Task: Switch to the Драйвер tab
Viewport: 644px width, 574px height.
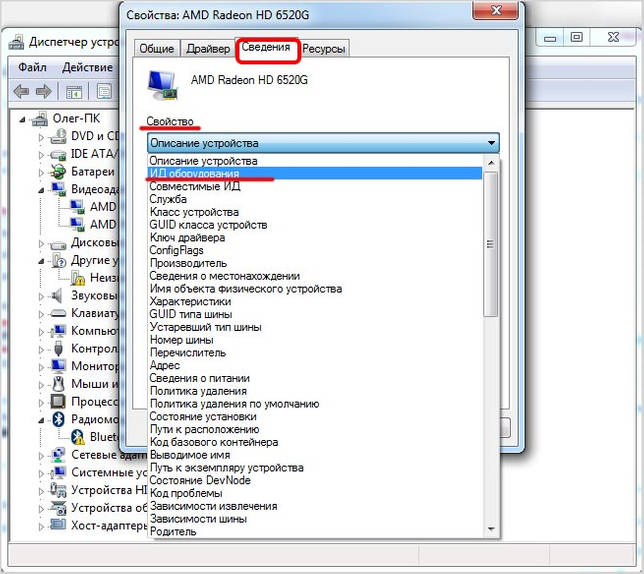Action: [208, 49]
